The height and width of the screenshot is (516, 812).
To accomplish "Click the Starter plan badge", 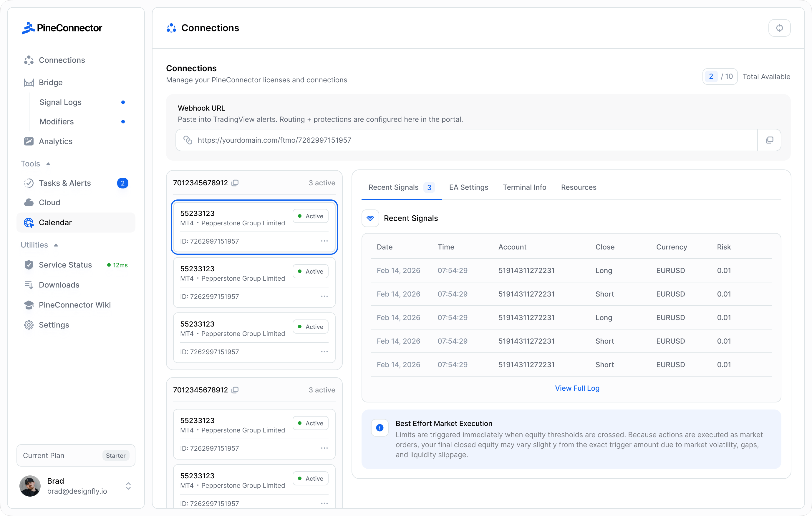I will click(115, 456).
